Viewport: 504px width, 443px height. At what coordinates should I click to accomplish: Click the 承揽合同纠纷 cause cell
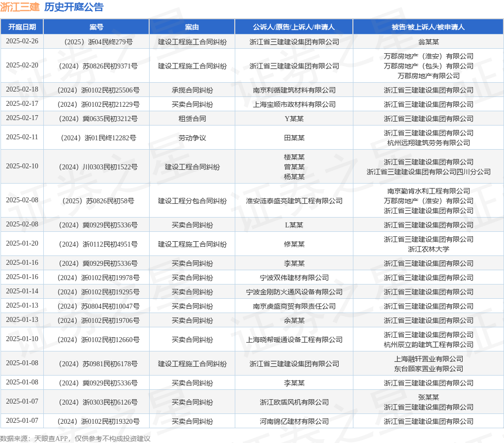click(192, 90)
